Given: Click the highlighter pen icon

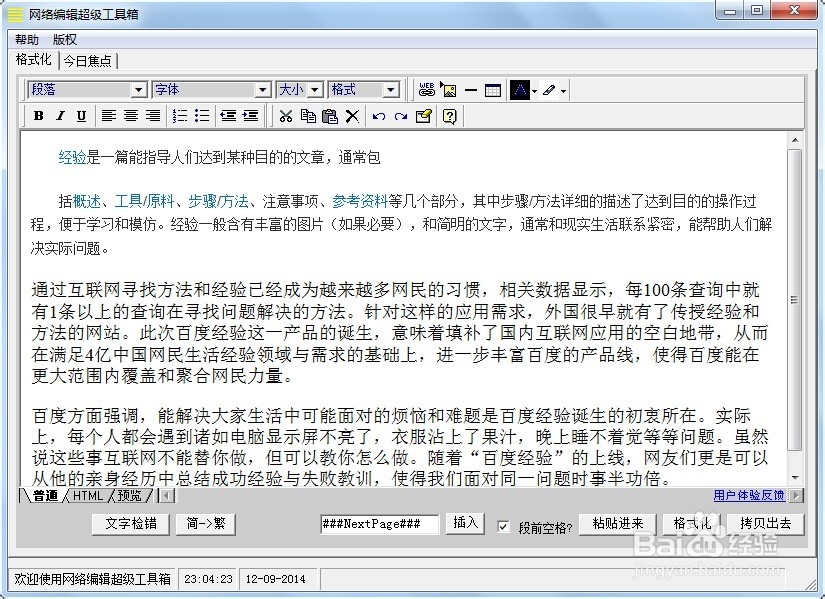Looking at the screenshot, I should [549, 90].
